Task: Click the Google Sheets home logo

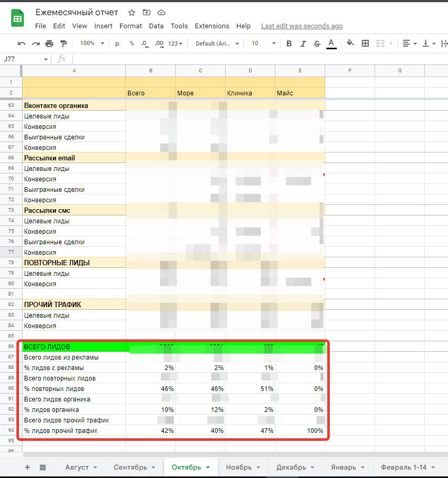Action: coord(17,18)
